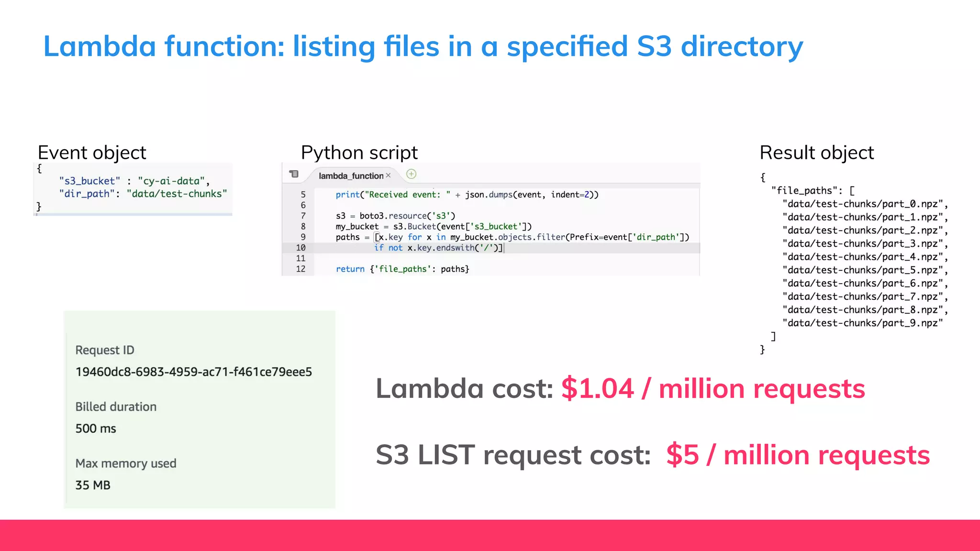Click the s3 = boto3.resource('s3') line
This screenshot has height=551, width=980.
395,216
